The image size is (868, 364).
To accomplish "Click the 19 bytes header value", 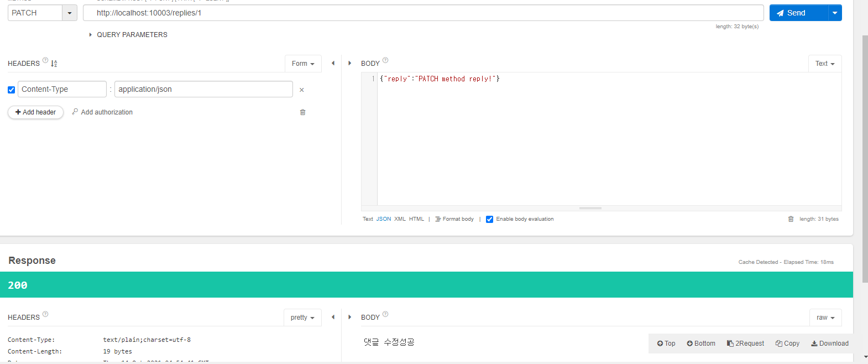I will [118, 352].
